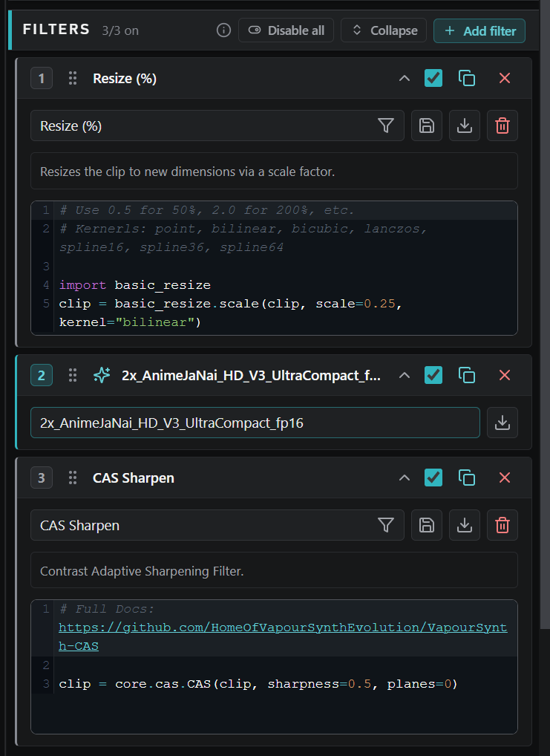Image resolution: width=550 pixels, height=756 pixels.
Task: Remove the AnimeJaNai filter with X
Action: [x=505, y=375]
